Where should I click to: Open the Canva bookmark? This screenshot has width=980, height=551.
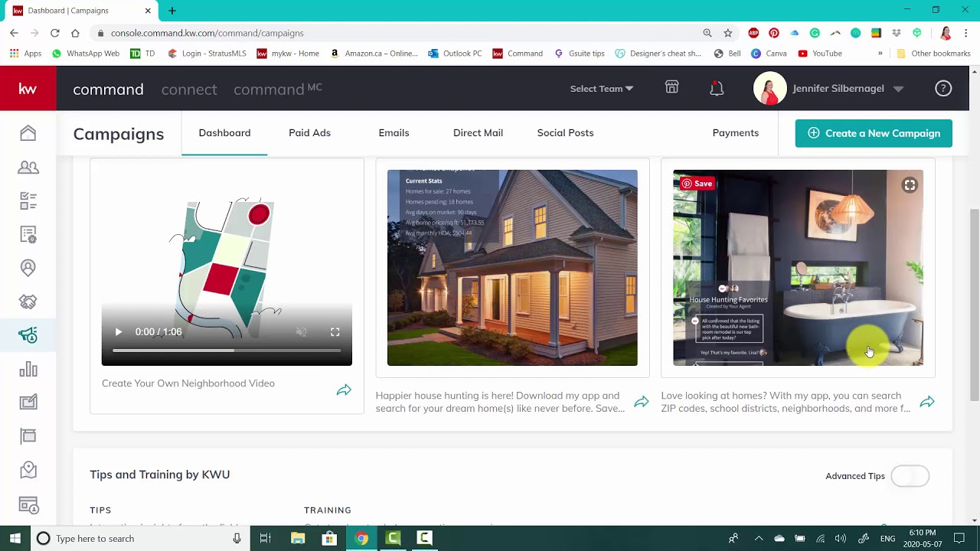(769, 54)
